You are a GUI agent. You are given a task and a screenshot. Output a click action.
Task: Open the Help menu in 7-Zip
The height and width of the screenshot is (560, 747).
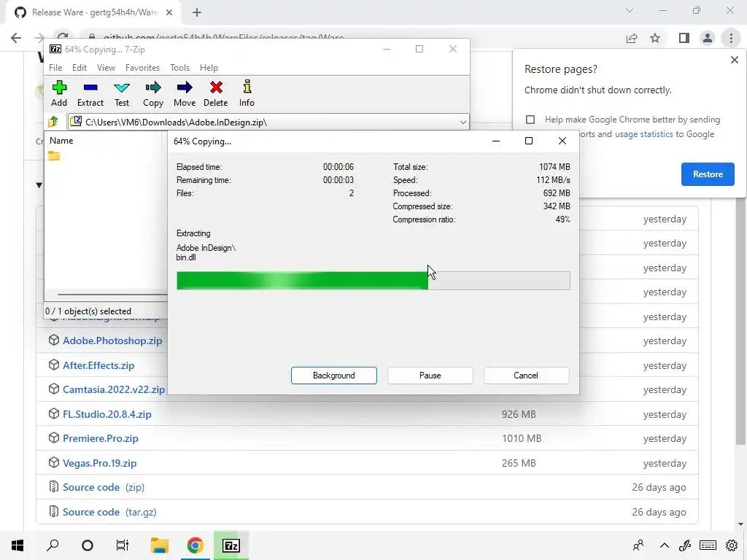click(x=209, y=68)
